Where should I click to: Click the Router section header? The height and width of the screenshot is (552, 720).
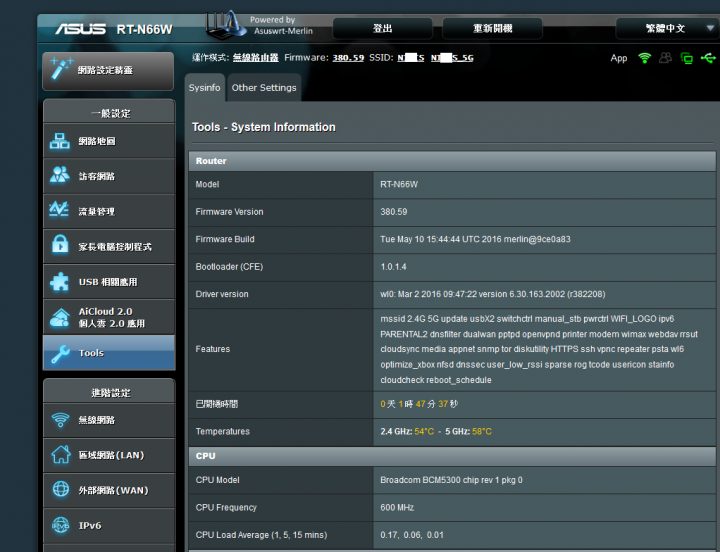452,161
